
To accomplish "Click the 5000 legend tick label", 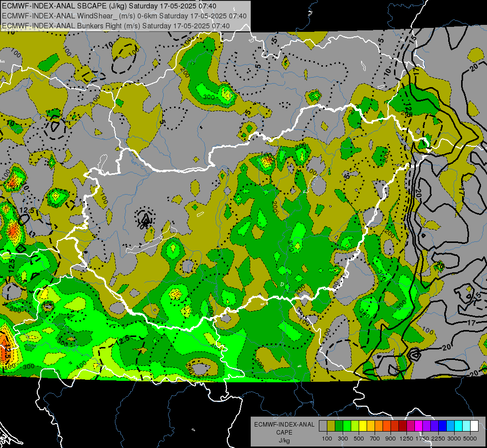I will (x=470, y=439).
